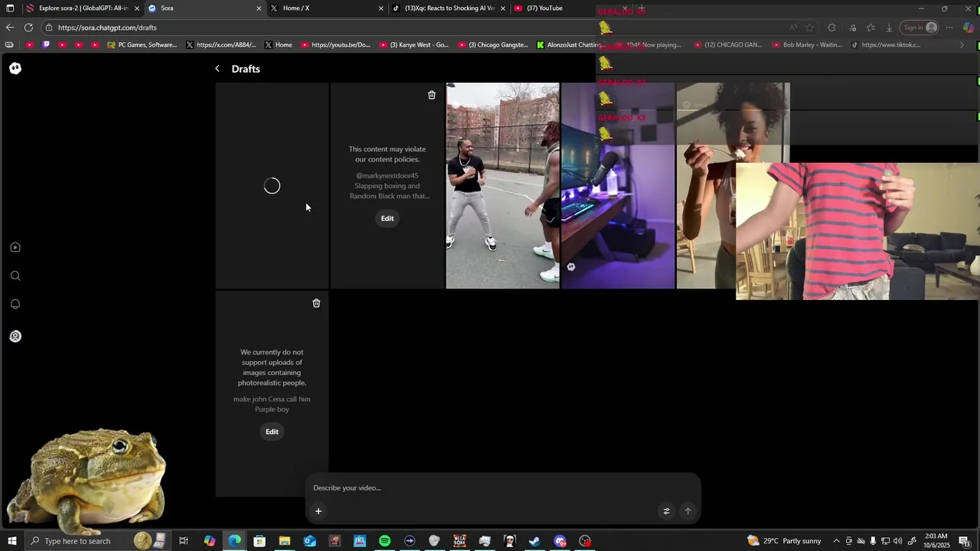980x551 pixels.
Task: Submit prompt with up arrow button
Action: point(688,511)
